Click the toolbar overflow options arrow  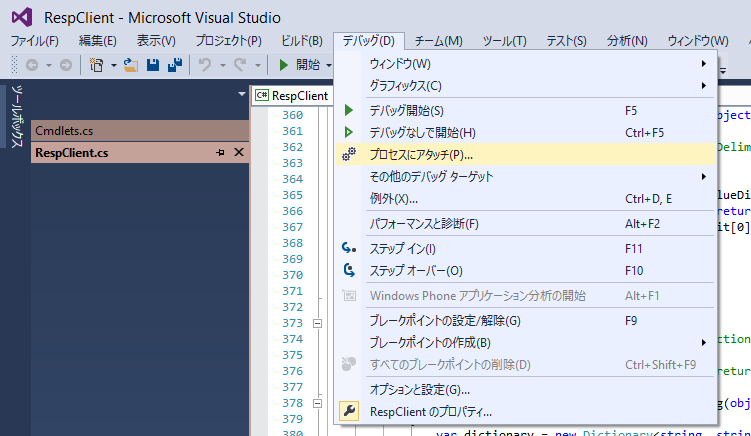point(723,70)
